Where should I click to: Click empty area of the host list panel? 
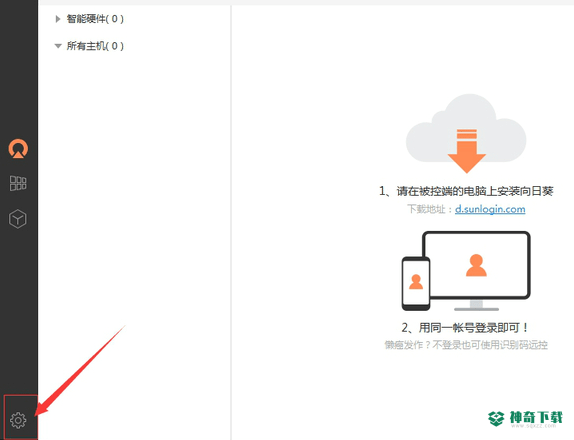(135, 220)
